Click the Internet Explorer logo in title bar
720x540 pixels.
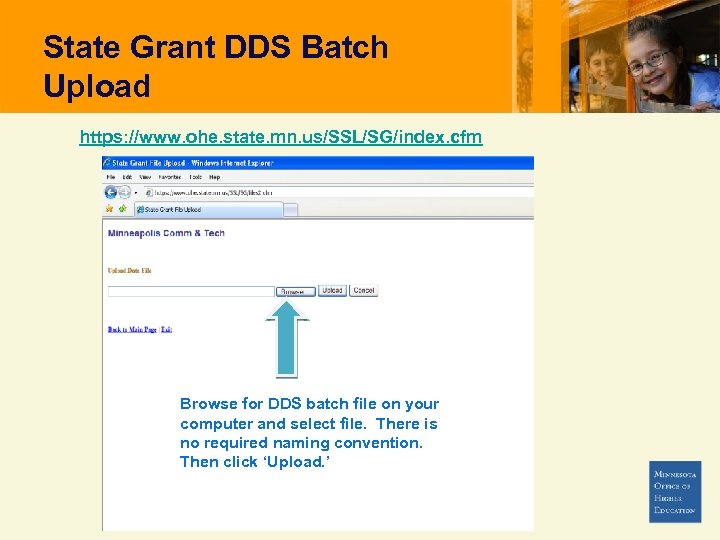[x=107, y=163]
